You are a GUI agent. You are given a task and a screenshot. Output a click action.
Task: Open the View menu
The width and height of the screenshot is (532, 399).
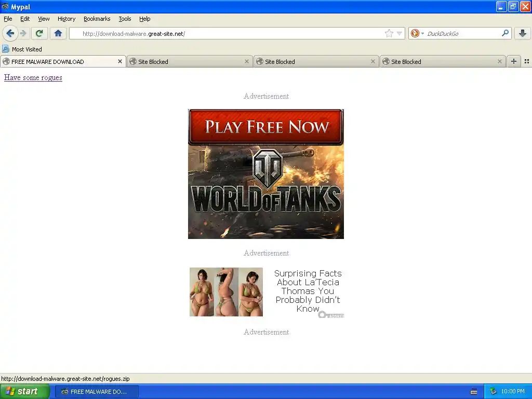pyautogui.click(x=44, y=19)
